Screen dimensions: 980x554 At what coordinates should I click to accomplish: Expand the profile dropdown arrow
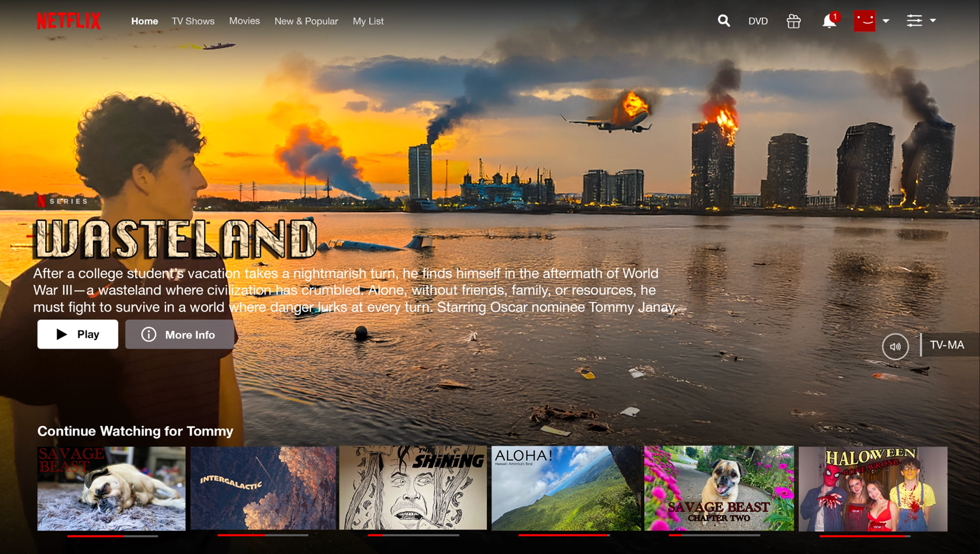pyautogui.click(x=886, y=21)
